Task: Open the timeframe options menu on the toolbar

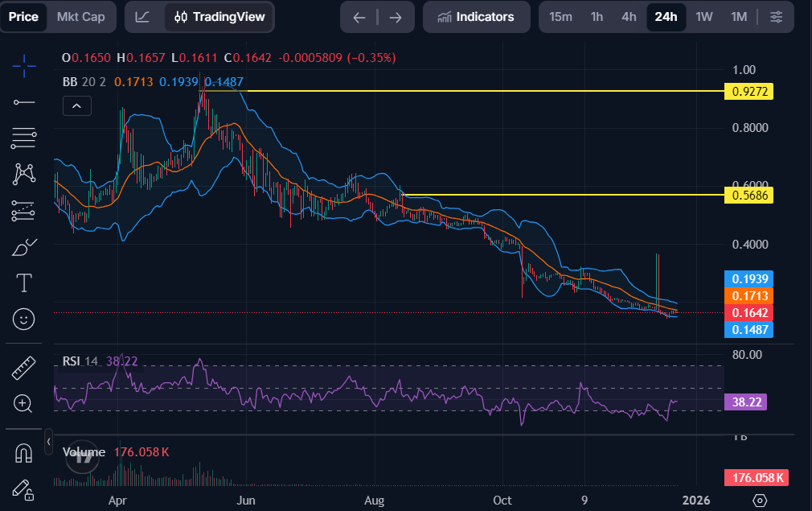Action: pos(777,16)
